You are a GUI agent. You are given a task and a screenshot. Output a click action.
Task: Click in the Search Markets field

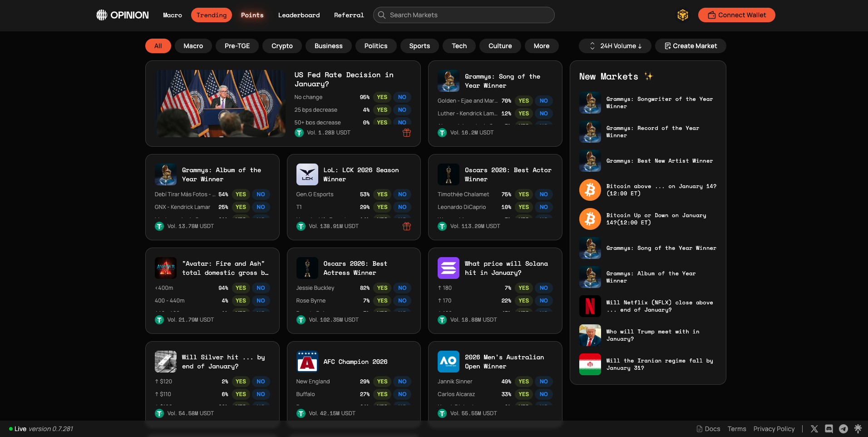pyautogui.click(x=464, y=15)
